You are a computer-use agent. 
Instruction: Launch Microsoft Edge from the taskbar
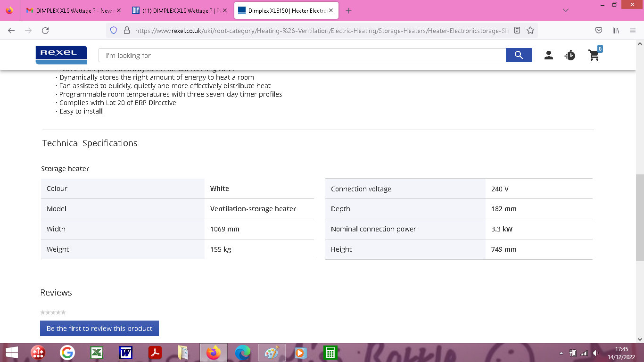tap(242, 352)
